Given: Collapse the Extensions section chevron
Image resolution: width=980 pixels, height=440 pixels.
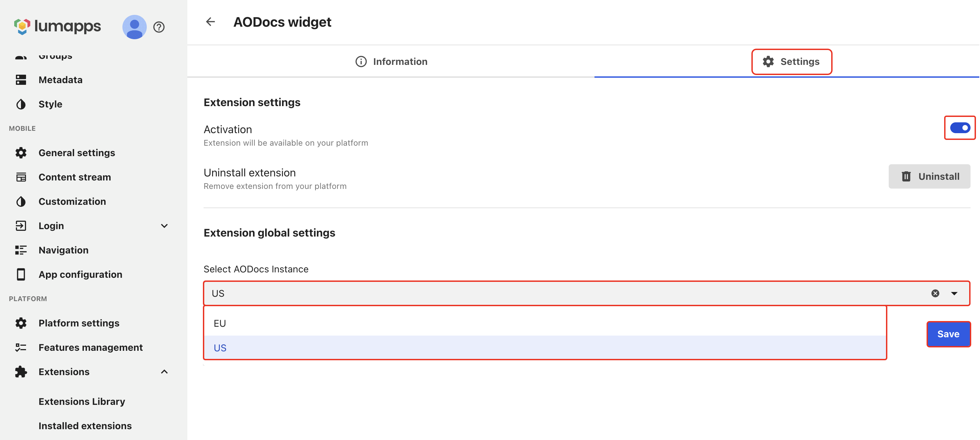Looking at the screenshot, I should [x=164, y=371].
